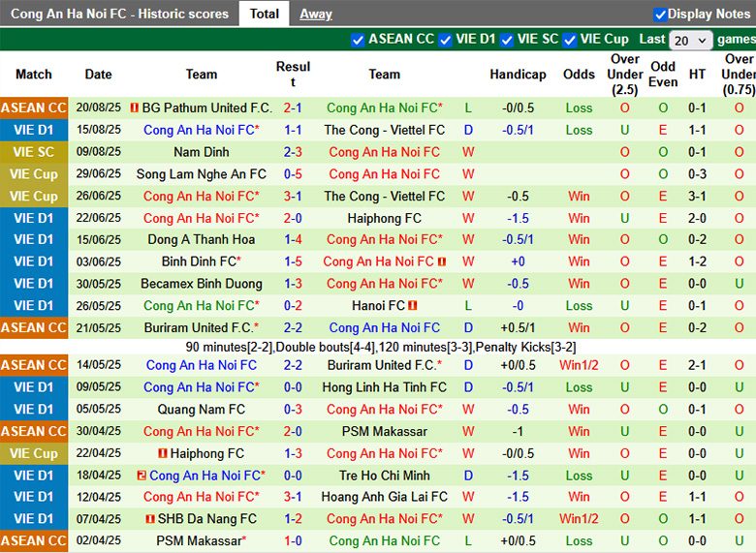Click card icon before Cong An Ha Noi 18/04/25
Image resolution: width=756 pixels, height=553 pixels.
[x=142, y=476]
